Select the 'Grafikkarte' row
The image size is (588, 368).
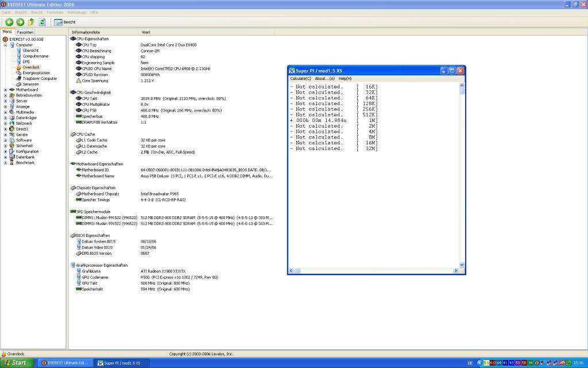[x=171, y=271]
